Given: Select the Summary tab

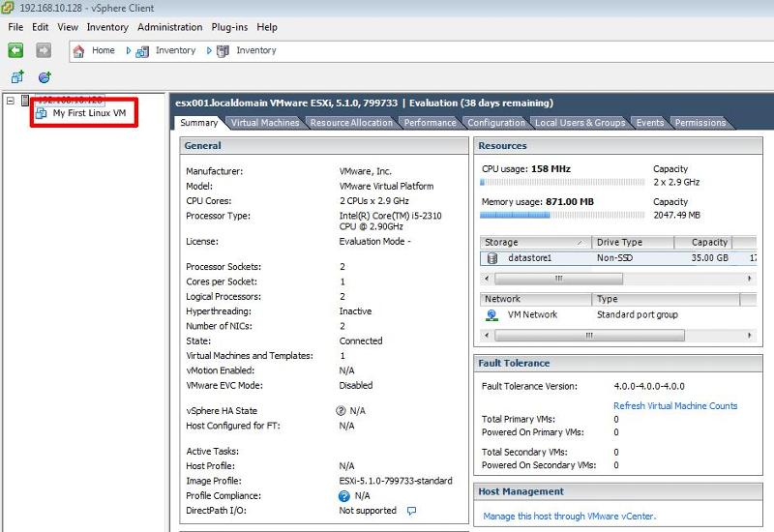Looking at the screenshot, I should [199, 123].
